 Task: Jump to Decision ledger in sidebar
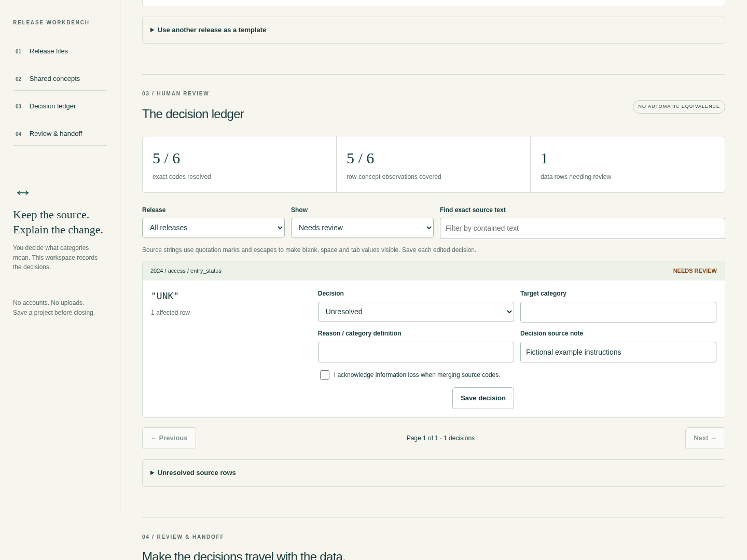pos(60,106)
